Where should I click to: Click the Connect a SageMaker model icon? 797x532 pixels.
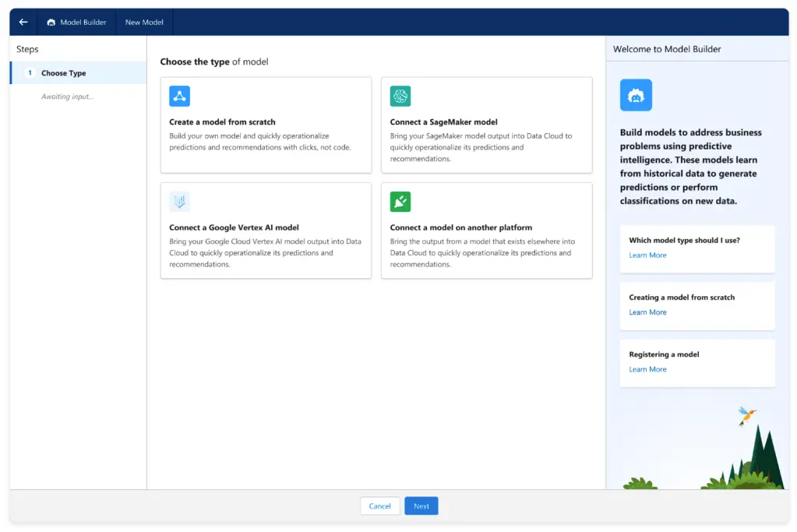coord(400,95)
